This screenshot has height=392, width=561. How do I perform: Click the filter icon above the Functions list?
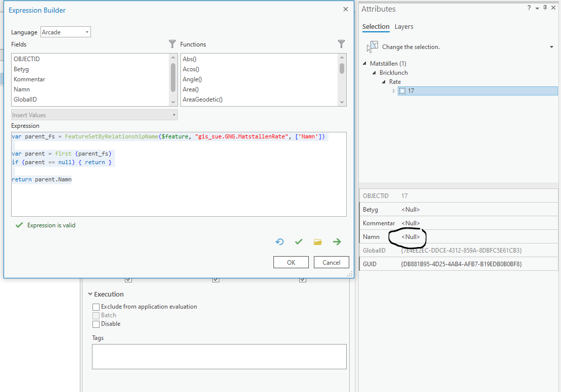tap(341, 44)
